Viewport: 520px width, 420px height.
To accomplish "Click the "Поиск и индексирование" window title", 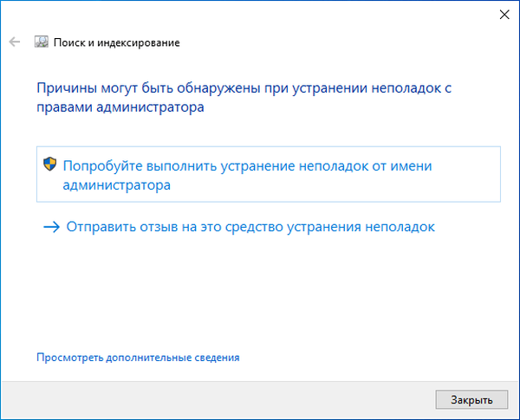I will click(x=118, y=42).
